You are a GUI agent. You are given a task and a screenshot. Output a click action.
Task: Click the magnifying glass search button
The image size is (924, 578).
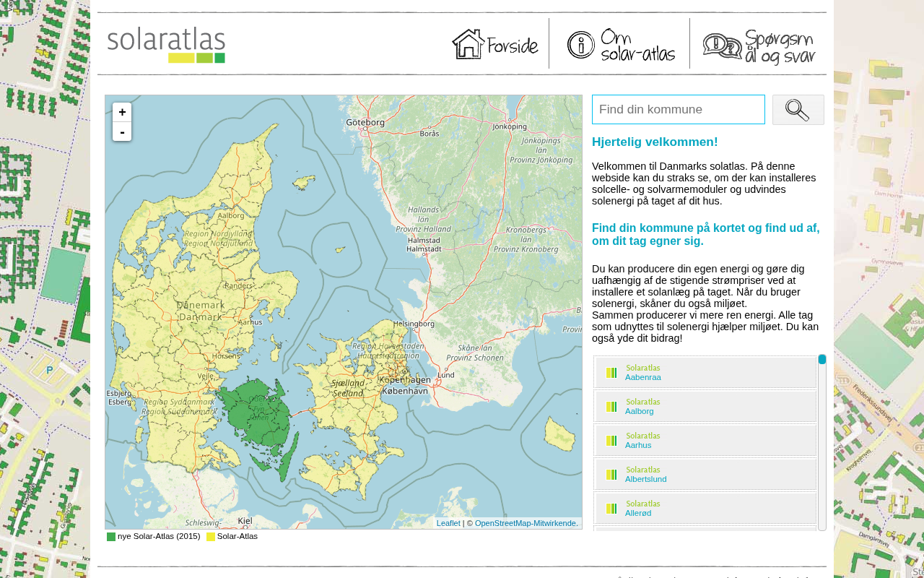[798, 110]
